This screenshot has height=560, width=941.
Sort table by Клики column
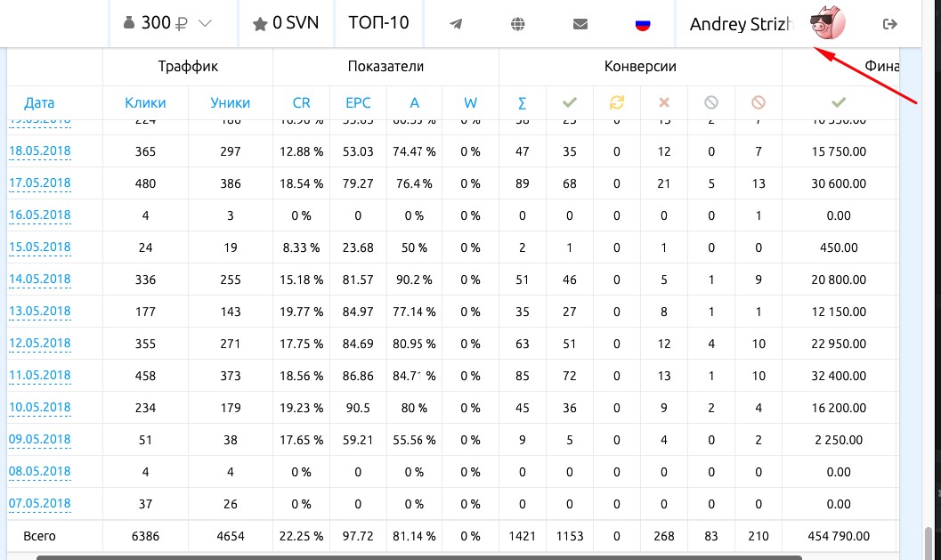pos(145,103)
